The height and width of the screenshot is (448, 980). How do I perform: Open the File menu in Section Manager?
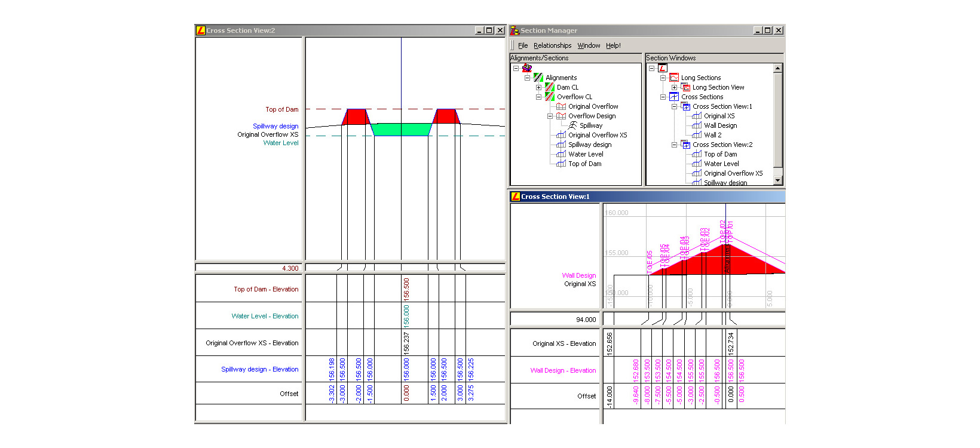523,45
